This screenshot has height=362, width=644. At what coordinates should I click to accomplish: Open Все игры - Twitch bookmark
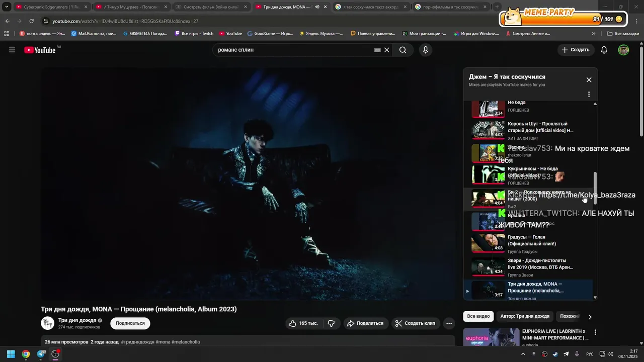[194, 34]
